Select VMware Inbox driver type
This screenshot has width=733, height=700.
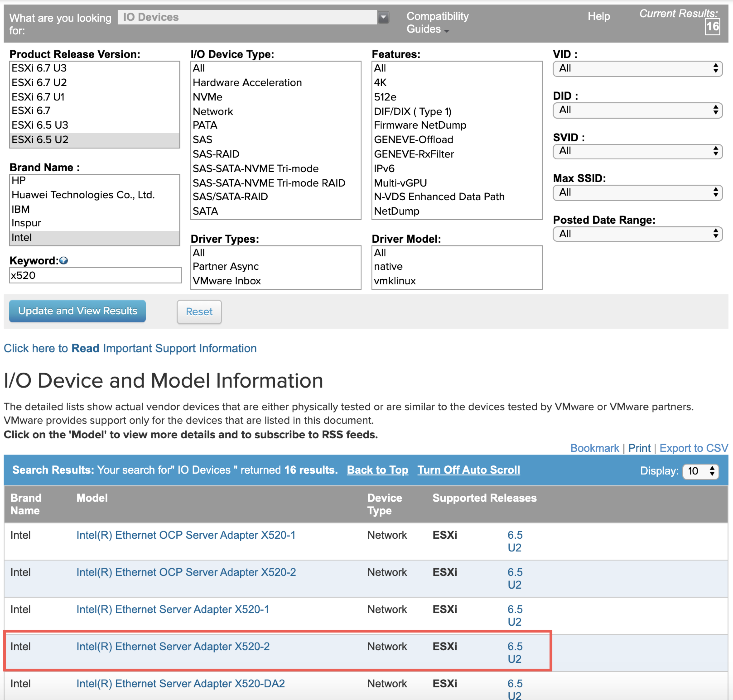click(276, 281)
